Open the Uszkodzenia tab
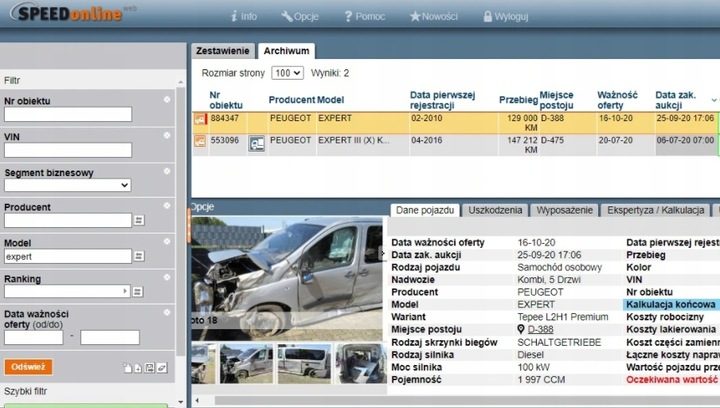The width and height of the screenshot is (720, 408). point(494,210)
